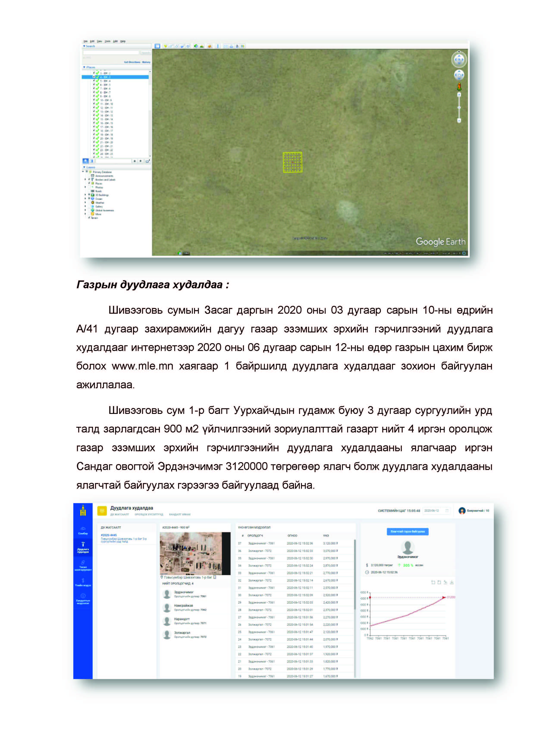This screenshot has height=756, width=535.
Task: Expand the Global Awareness layer node
Action: (85, 210)
